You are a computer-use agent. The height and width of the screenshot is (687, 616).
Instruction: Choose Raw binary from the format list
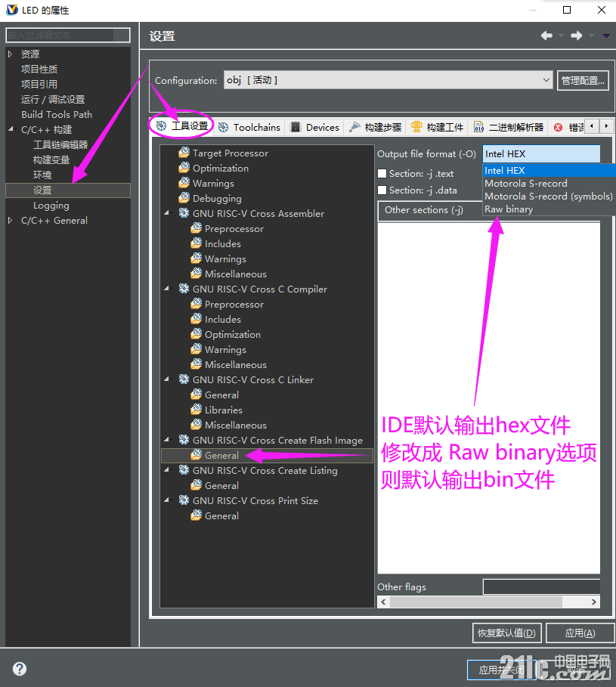pos(549,209)
